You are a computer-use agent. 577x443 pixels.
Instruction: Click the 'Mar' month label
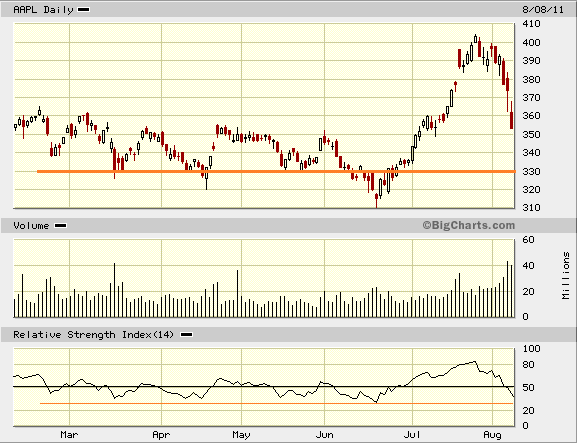tap(69, 435)
